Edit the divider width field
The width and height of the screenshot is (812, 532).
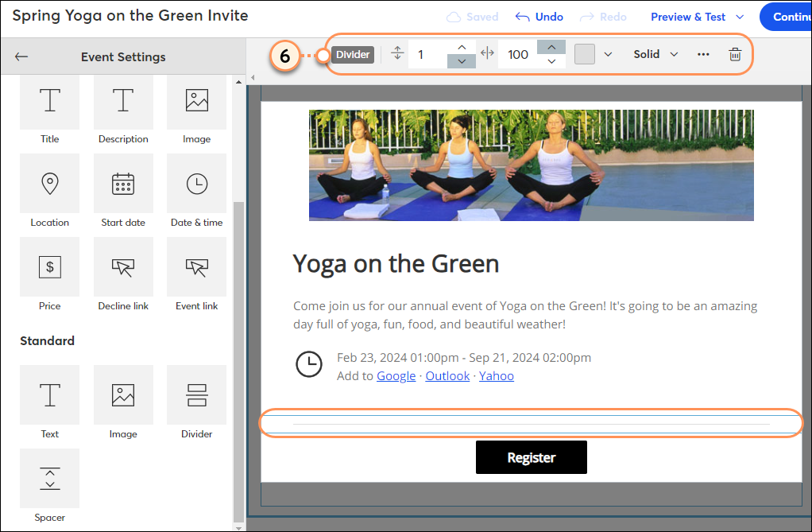[x=518, y=54]
